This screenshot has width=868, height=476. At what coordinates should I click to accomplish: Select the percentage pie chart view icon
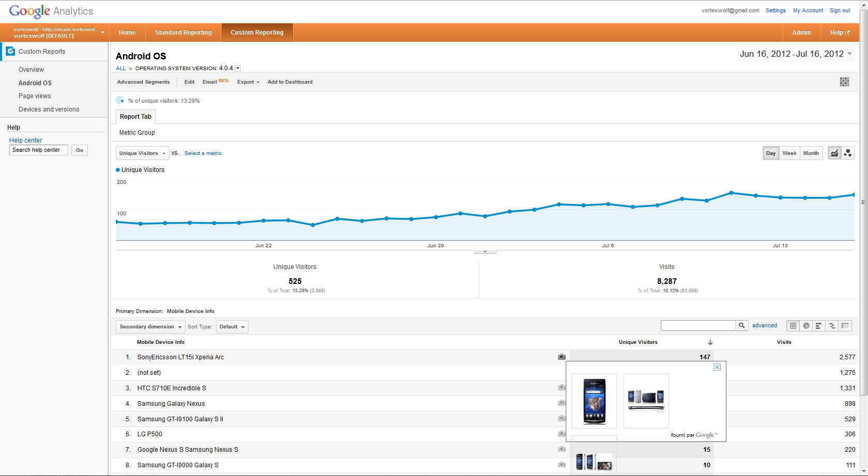(806, 326)
